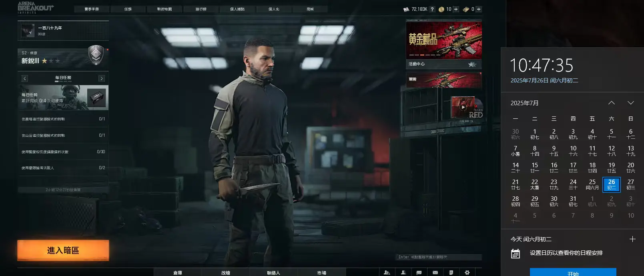This screenshot has width=644, height=276.
Task: Select July 1 in the calendar
Action: (x=535, y=134)
